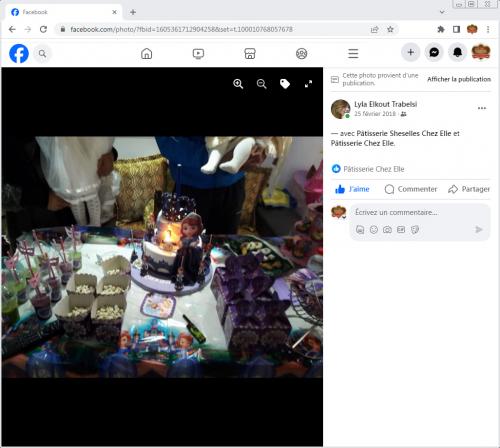Click Commenter button
The image size is (500, 448).
411,189
